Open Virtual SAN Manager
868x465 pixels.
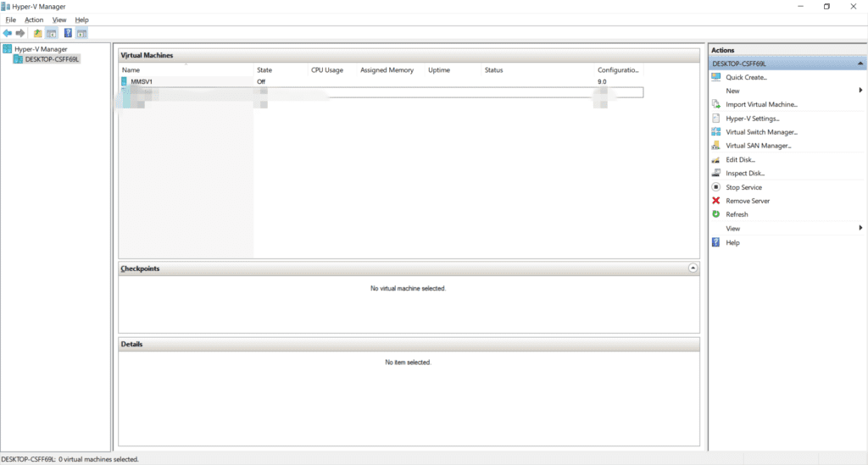coord(759,146)
